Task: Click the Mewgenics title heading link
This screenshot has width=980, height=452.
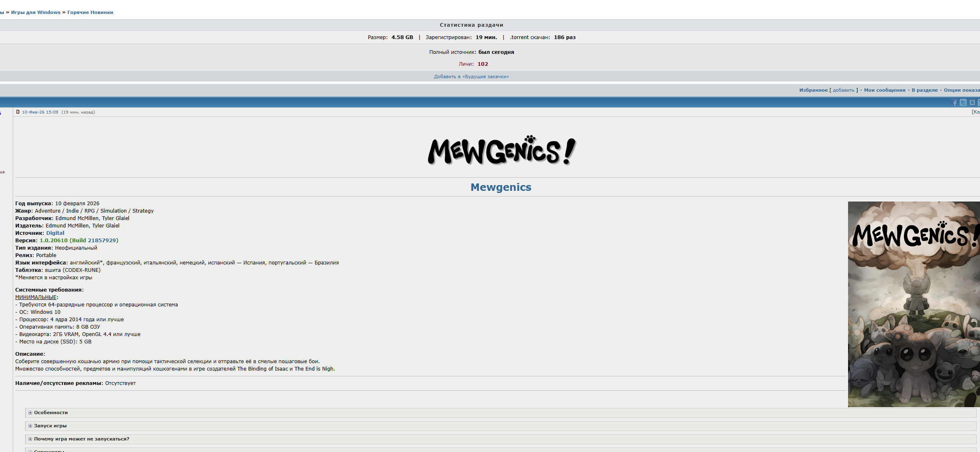Action: [x=501, y=187]
